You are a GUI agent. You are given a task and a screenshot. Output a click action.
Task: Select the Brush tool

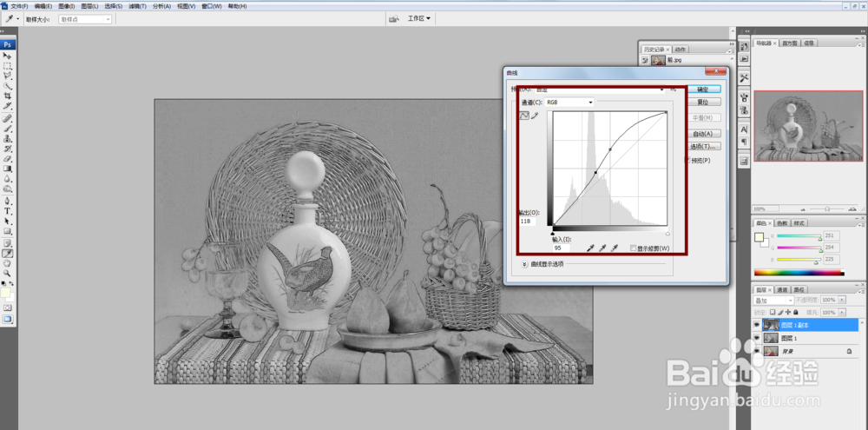point(7,129)
